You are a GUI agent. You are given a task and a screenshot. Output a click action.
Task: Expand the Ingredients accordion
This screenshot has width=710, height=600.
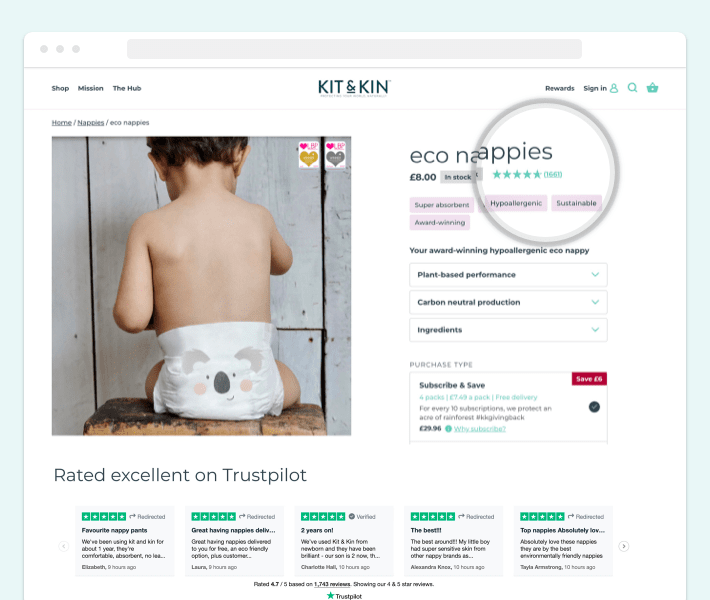pos(508,330)
